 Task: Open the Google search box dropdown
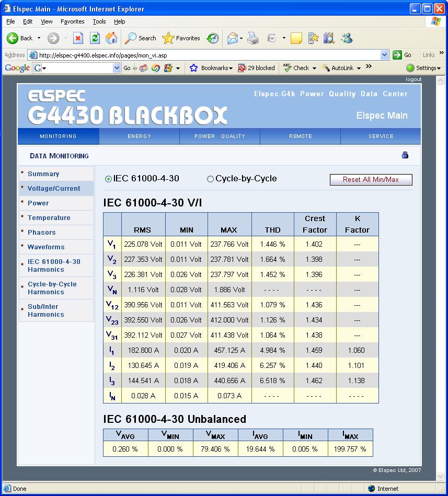[117, 68]
